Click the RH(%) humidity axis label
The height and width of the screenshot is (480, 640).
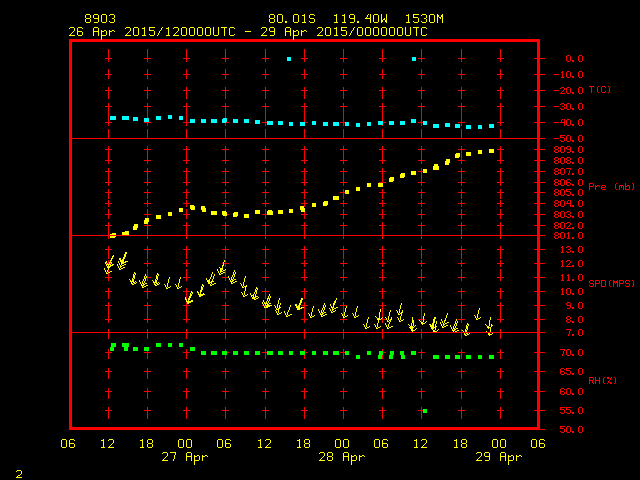(x=602, y=381)
